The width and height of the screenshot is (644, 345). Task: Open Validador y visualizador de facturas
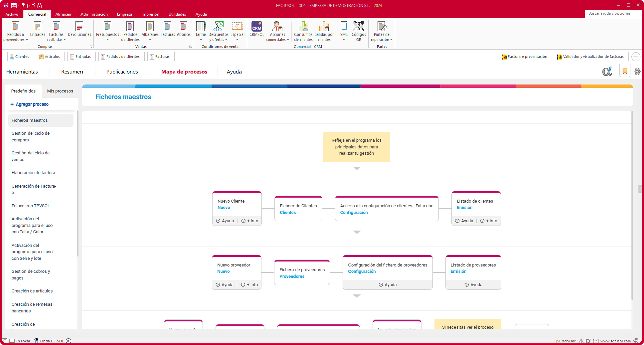pyautogui.click(x=592, y=57)
